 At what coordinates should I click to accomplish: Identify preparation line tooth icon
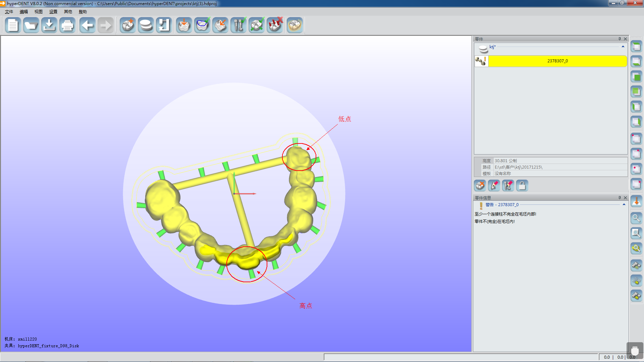(202, 25)
